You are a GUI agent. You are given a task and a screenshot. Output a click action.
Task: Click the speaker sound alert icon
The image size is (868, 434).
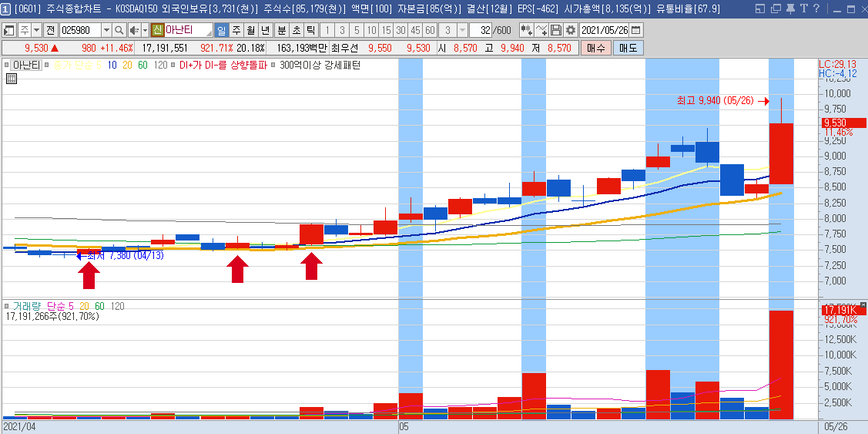tap(134, 31)
